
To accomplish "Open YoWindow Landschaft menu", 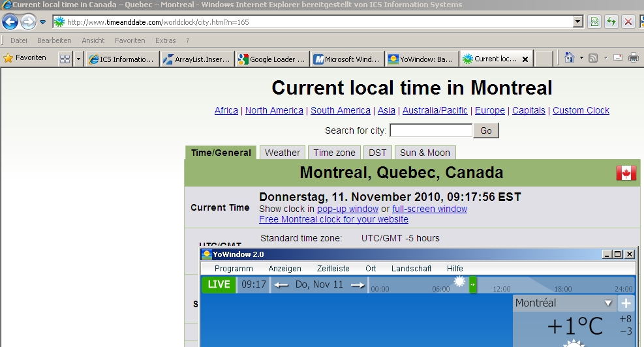I will (x=411, y=269).
